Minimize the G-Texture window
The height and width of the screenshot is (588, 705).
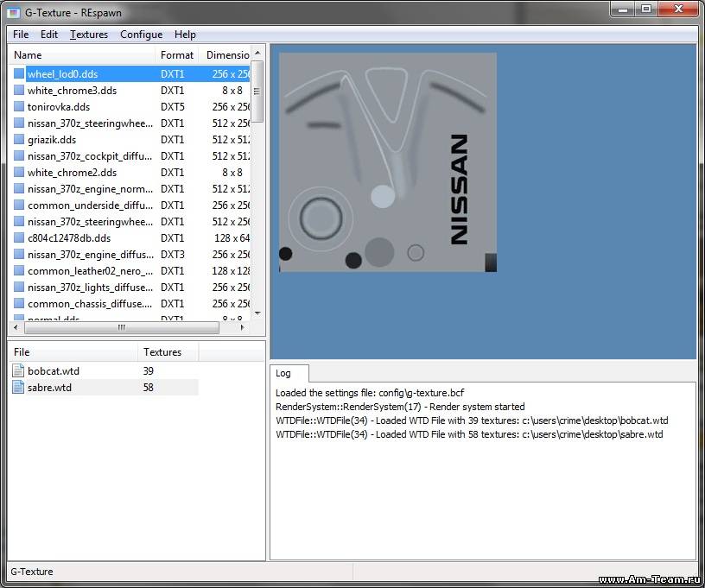pos(623,9)
